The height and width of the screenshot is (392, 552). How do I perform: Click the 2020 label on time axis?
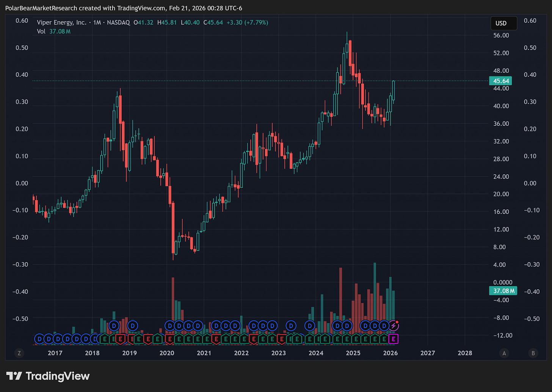click(x=167, y=353)
